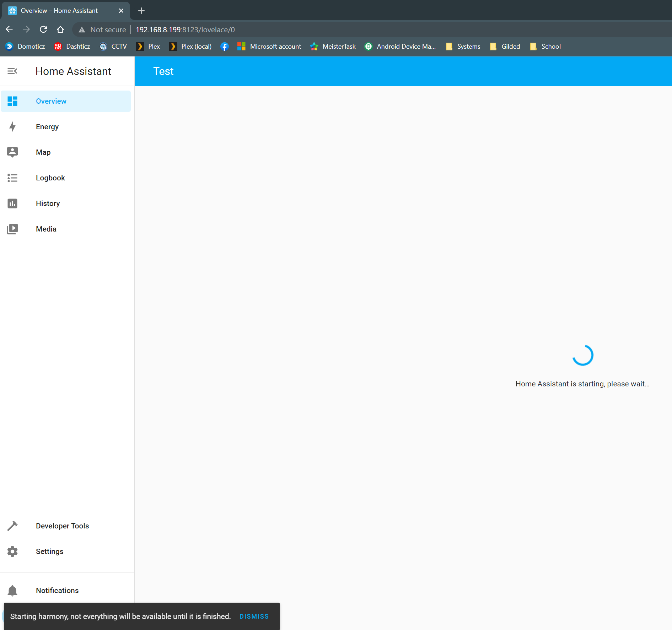This screenshot has width=672, height=630.
Task: Open Notifications via bell icon
Action: tap(12, 590)
